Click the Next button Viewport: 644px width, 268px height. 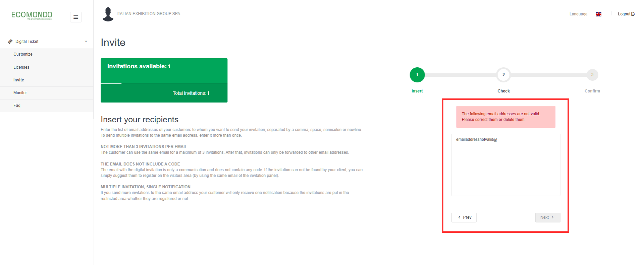(x=548, y=217)
